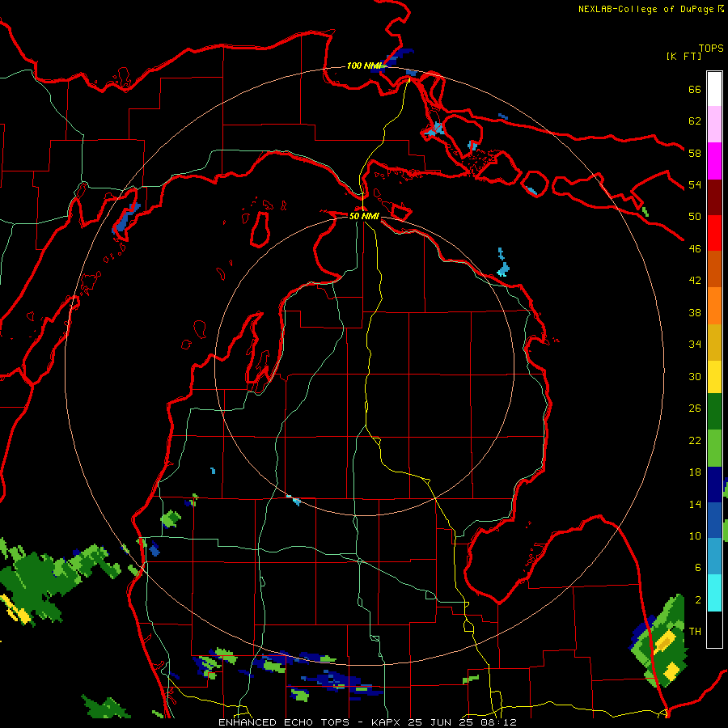Click the yellow legend swatch
This screenshot has height=728, width=728.
pos(714,377)
